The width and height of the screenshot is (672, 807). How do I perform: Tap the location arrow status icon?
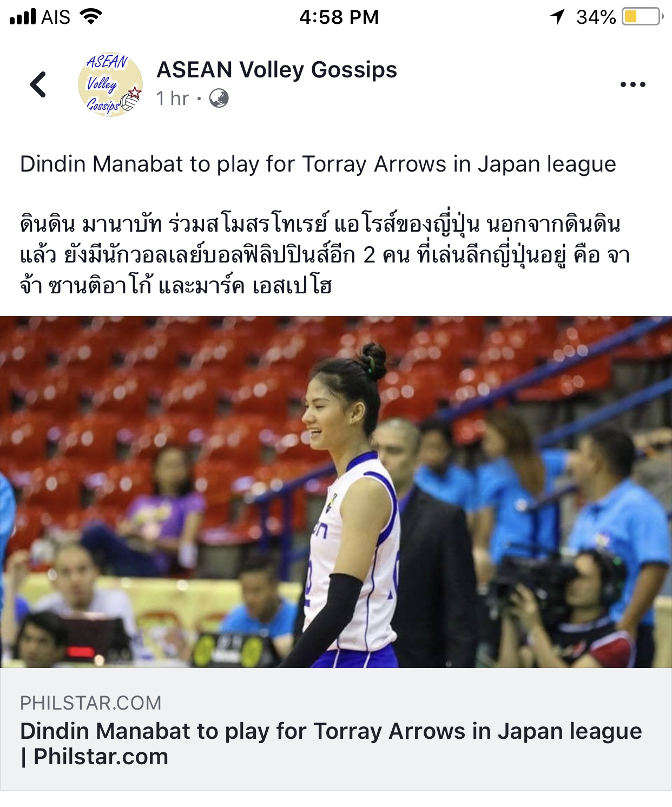click(557, 17)
